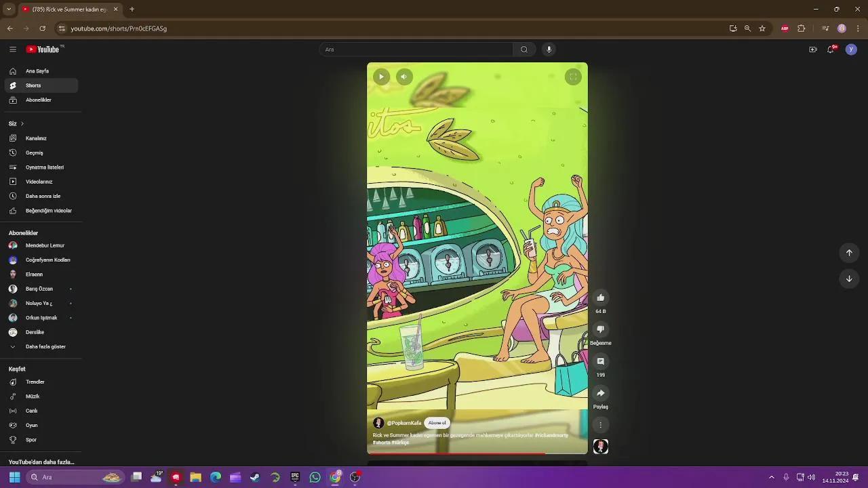Open WhatsApp from the taskbar

pyautogui.click(x=315, y=477)
